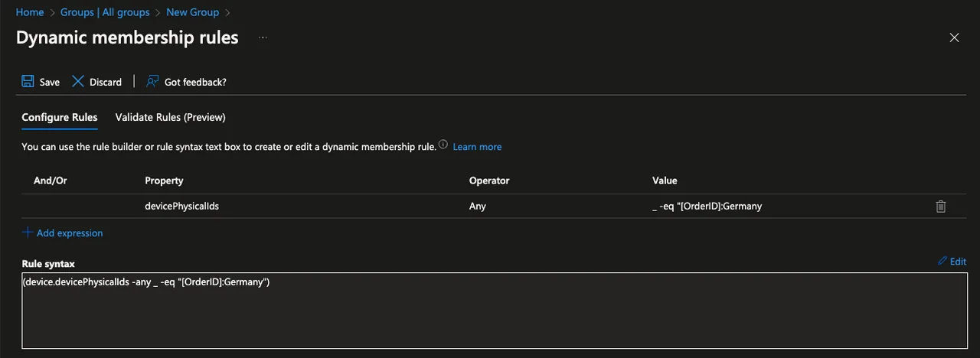Click the Edit label for rule syntax
980x358 pixels.
click(958, 262)
